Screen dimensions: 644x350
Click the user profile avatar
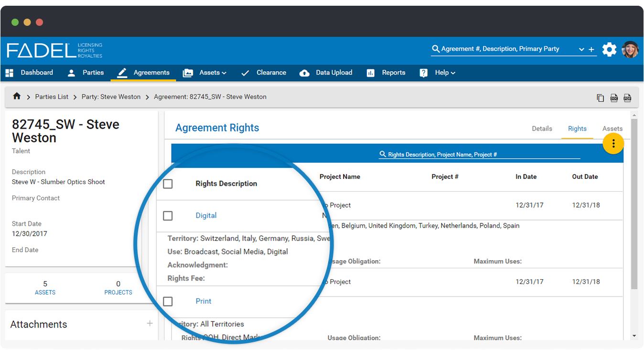pyautogui.click(x=630, y=49)
